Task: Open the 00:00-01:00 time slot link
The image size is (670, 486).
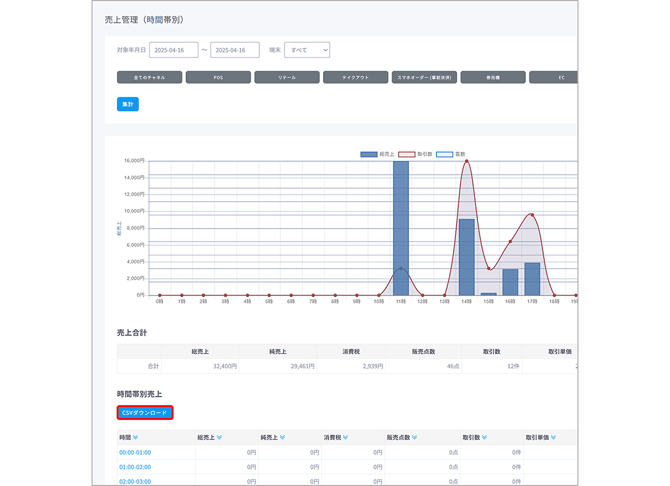Action: [135, 452]
